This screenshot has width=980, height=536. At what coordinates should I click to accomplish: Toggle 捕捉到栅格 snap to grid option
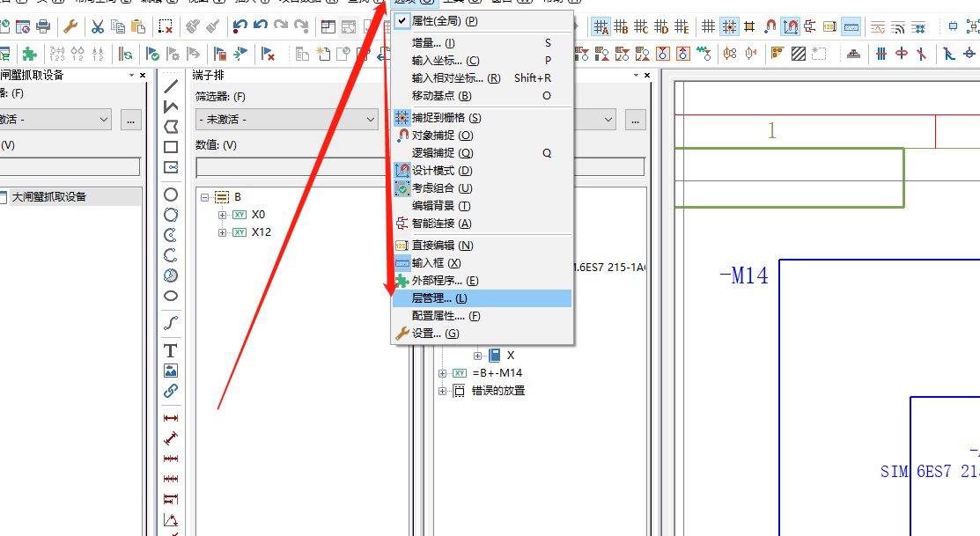pos(446,118)
